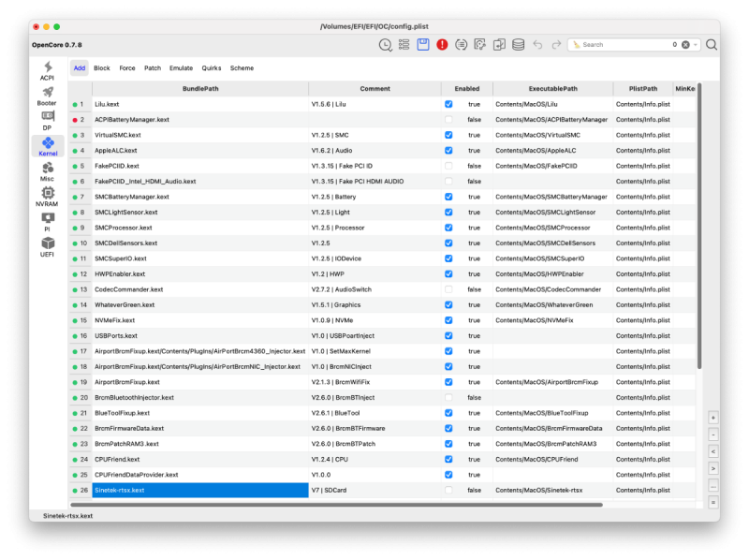Screen dimensions: 749x560
Task: Open the Booter section in sidebar
Action: pos(47,96)
